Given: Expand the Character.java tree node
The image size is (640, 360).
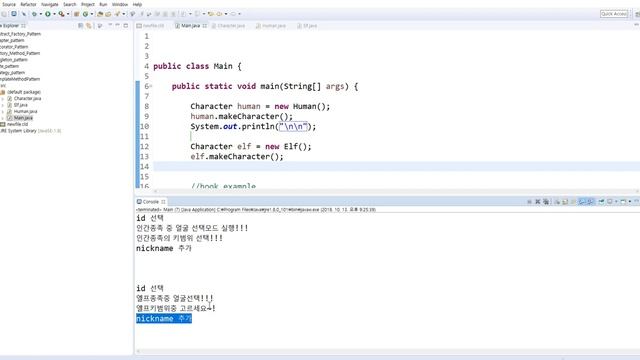Looking at the screenshot, I should tap(3, 99).
